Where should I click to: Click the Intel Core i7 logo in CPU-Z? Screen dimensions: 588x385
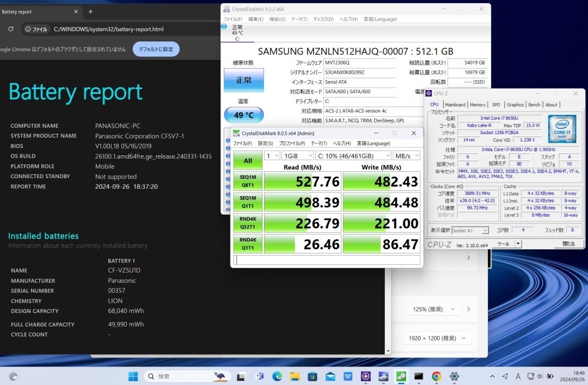[x=561, y=129]
